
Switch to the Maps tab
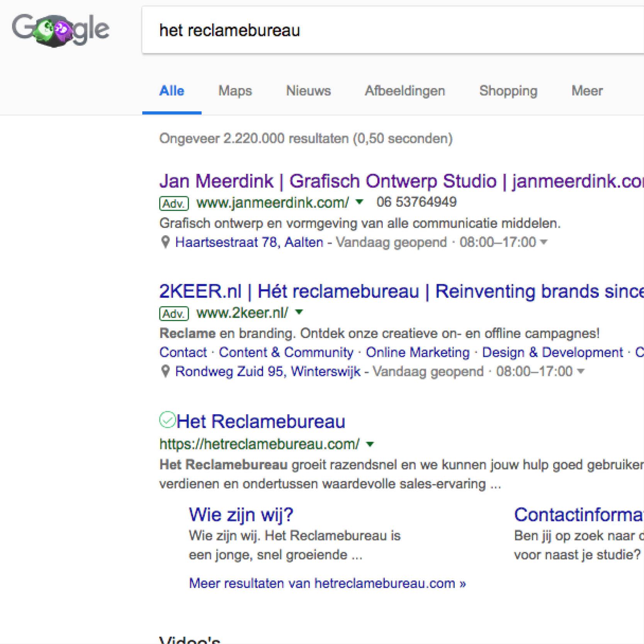[x=235, y=91]
